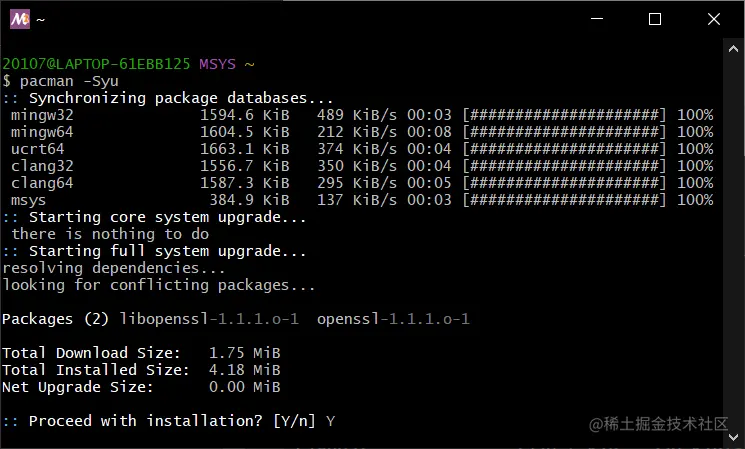
Task: Click the ucrt64 progress bar
Action: tap(564, 149)
